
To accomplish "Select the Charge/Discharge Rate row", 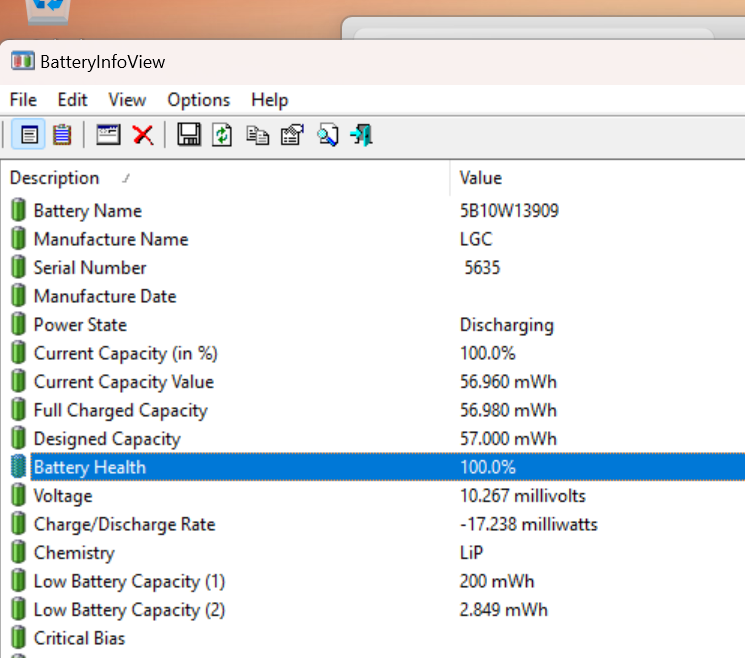I will [124, 524].
